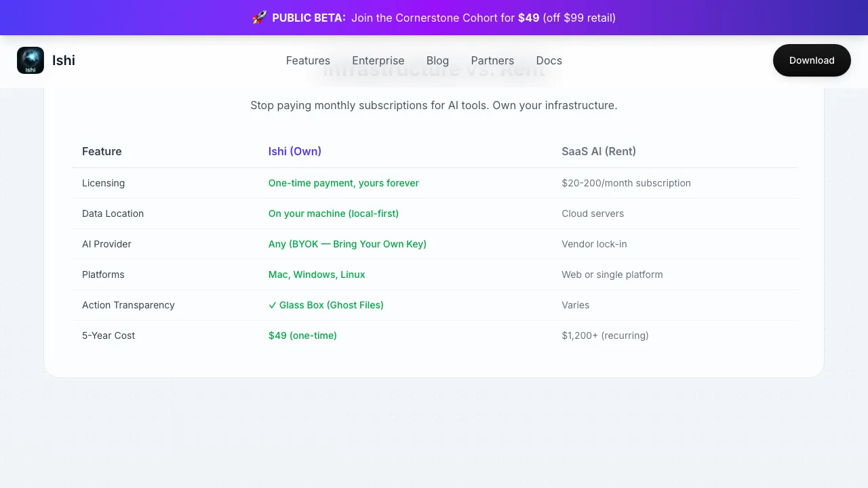
Task: Select the "Any (BYOK — Bring Your Own Key)" text
Action: tap(347, 244)
